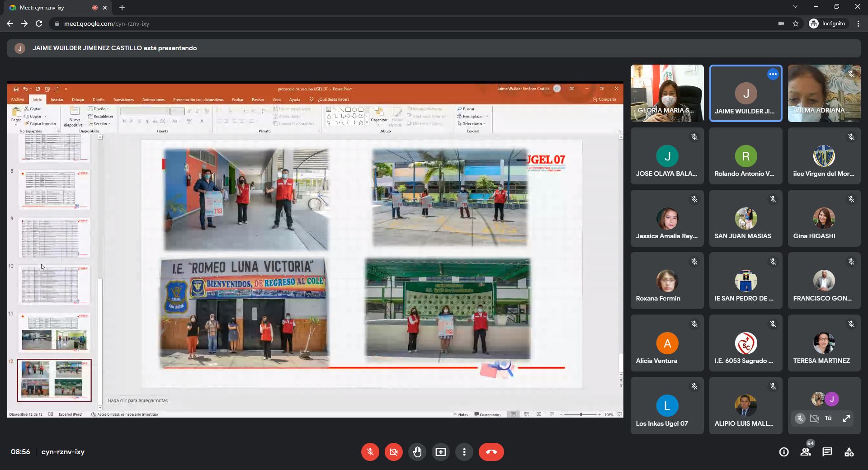Image resolution: width=868 pixels, height=470 pixels.
Task: Click the Insertar tab in the PowerPoint ribbon
Action: 57,99
